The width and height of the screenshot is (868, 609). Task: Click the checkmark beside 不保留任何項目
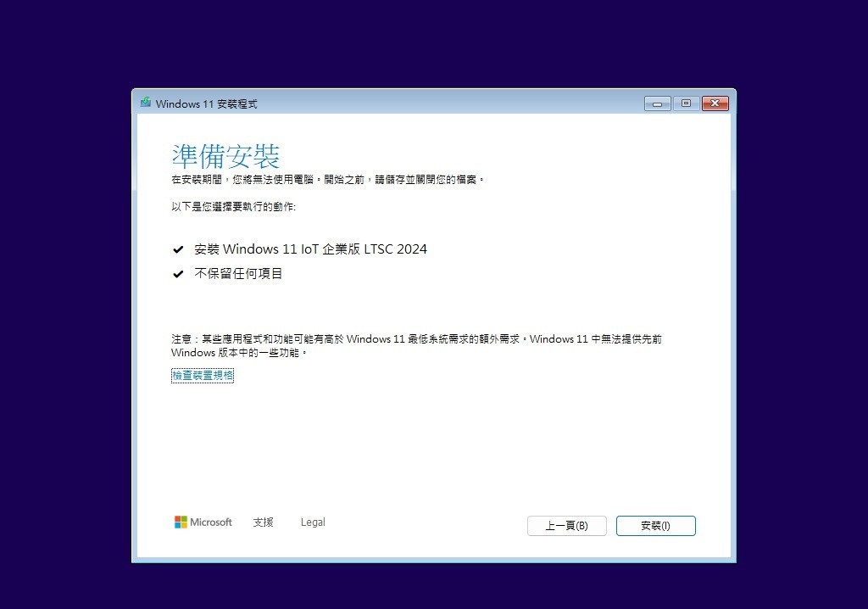point(178,274)
